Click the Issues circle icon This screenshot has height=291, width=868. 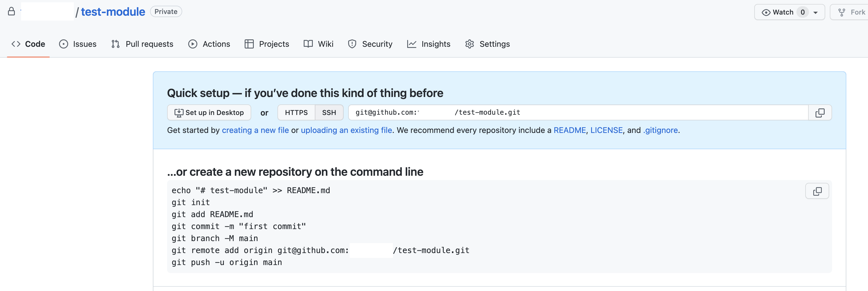(63, 44)
